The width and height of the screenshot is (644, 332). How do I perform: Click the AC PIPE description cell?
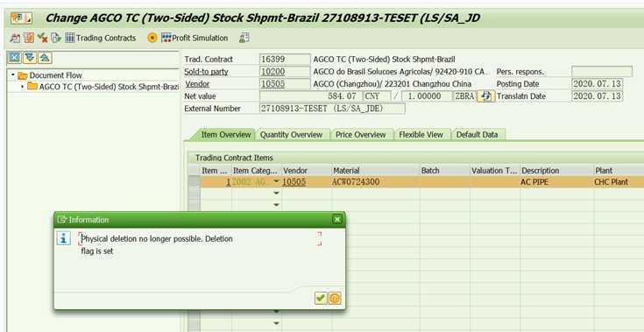[x=556, y=182]
